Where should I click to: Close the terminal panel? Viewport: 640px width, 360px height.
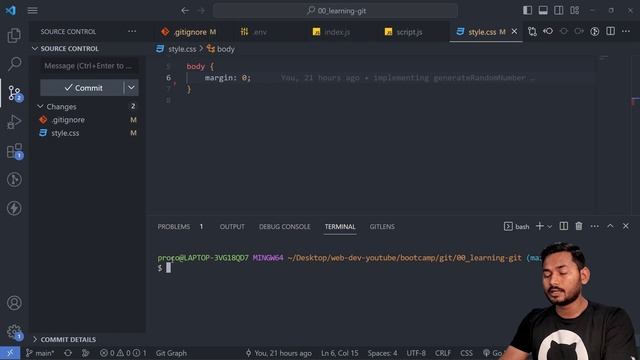click(626, 226)
